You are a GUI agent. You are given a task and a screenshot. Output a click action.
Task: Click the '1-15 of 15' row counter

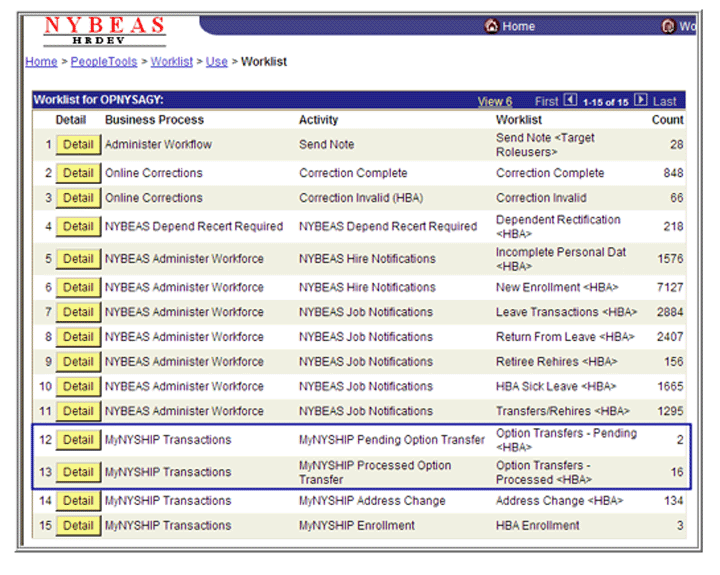coord(605,102)
